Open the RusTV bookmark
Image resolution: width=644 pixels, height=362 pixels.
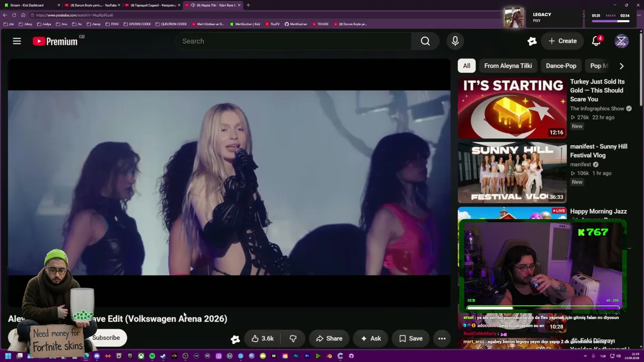(272, 24)
